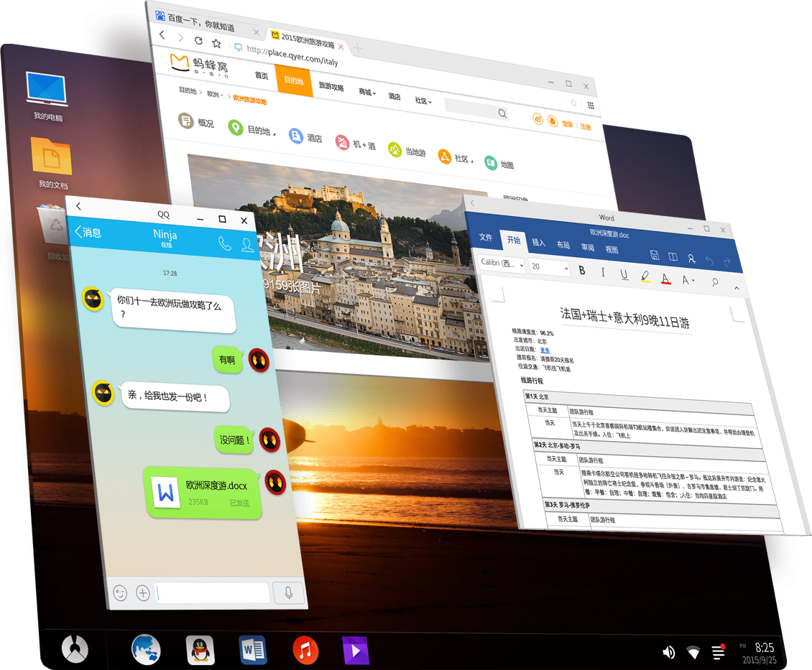Toggle bold formatting in Word
The width and height of the screenshot is (812, 670).
581,270
